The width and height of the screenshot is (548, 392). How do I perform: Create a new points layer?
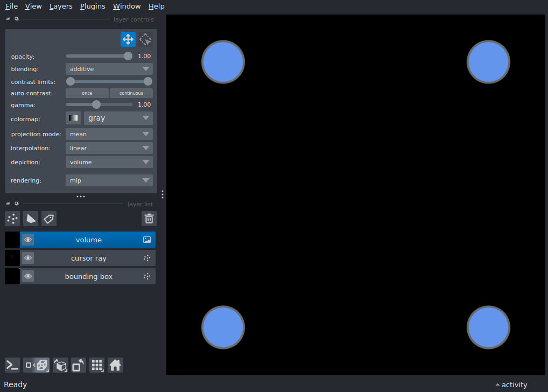point(12,219)
